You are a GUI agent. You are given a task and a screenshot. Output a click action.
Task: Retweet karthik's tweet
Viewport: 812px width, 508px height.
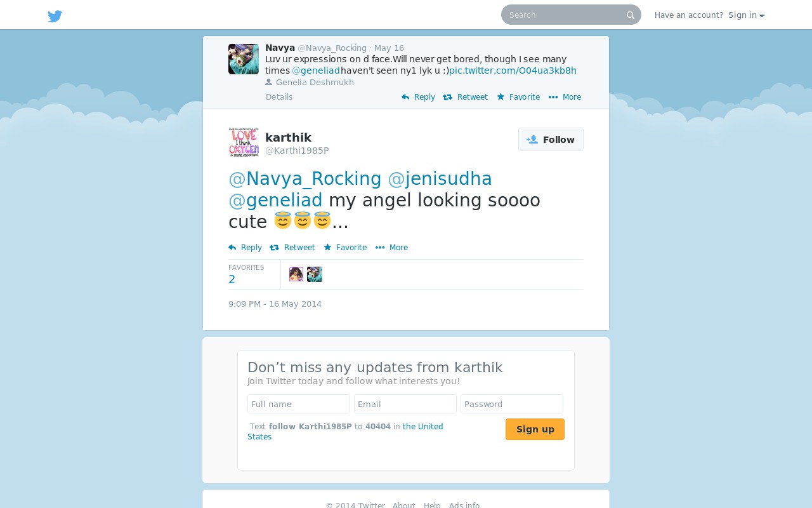coord(292,248)
